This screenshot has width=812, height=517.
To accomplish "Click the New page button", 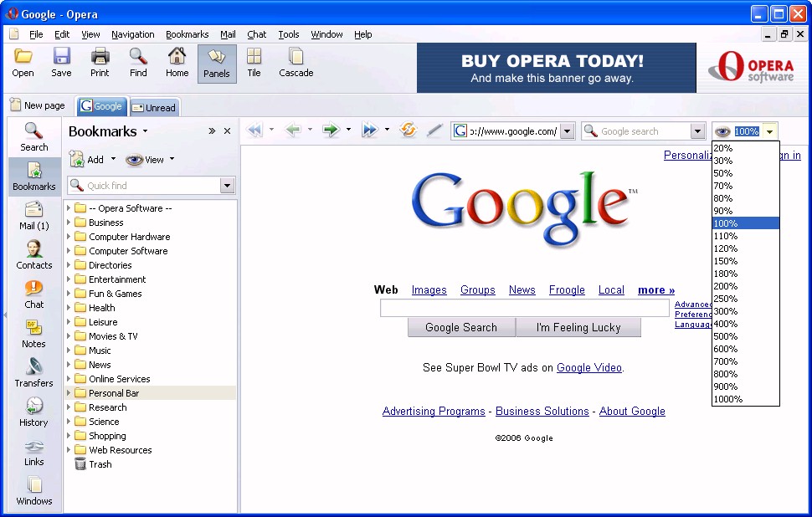I will point(38,105).
